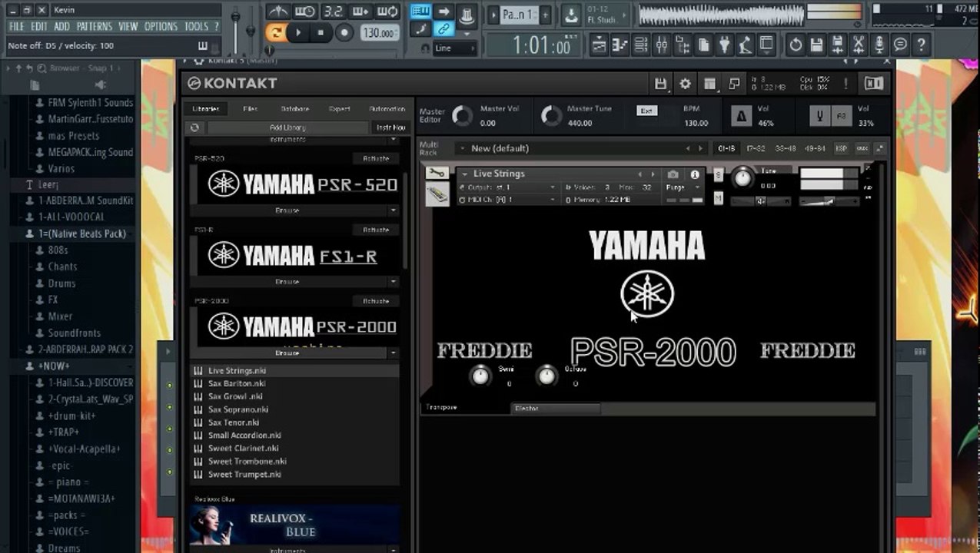
Task: Open the Line snap dropdown
Action: (454, 48)
